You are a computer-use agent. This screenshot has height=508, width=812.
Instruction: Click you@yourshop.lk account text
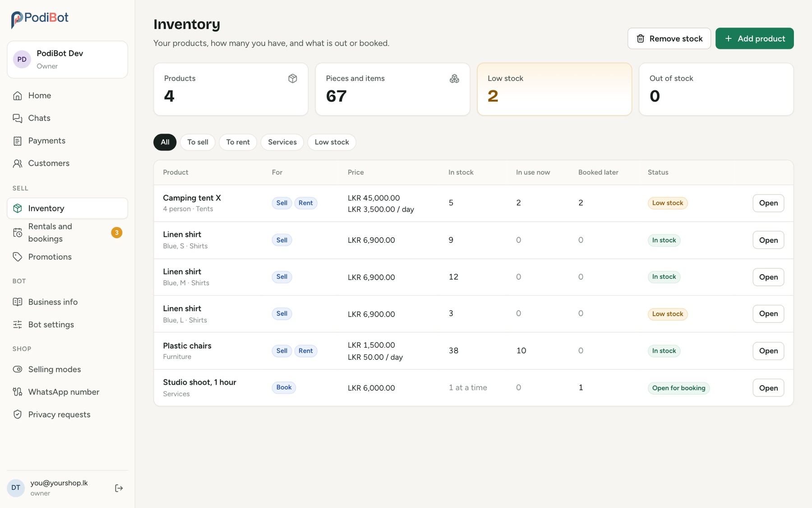click(x=59, y=483)
